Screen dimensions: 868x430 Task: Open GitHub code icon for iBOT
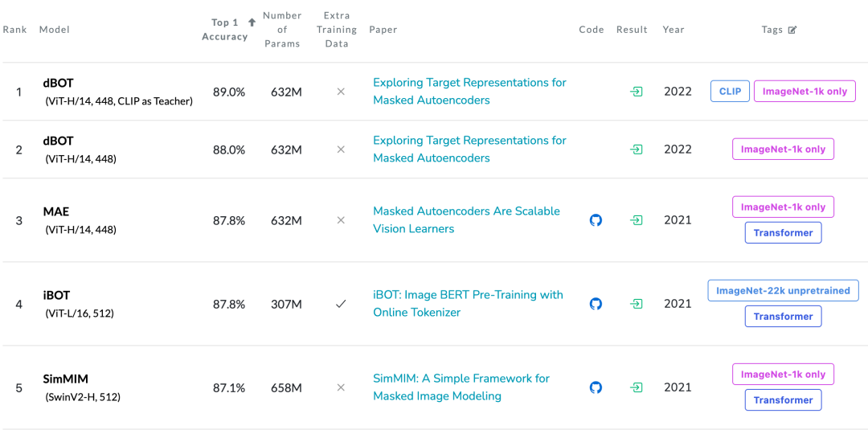click(596, 304)
